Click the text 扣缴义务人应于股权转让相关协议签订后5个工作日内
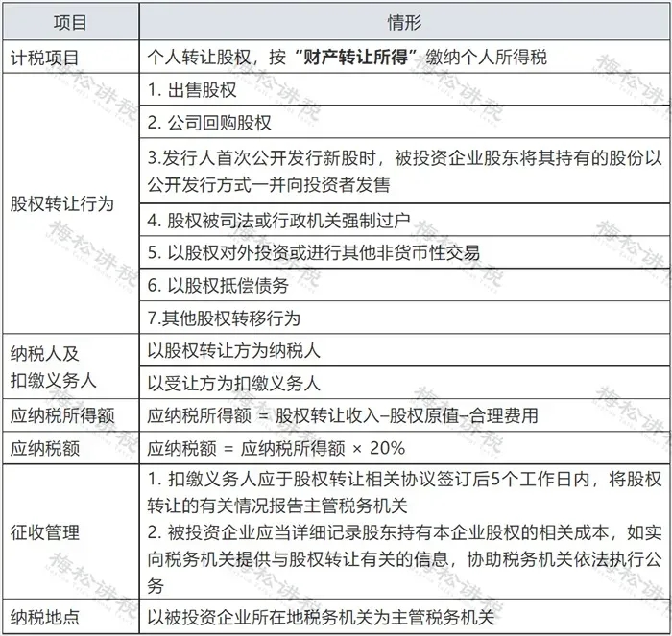Image resolution: width=672 pixels, height=636 pixels. pos(380,480)
